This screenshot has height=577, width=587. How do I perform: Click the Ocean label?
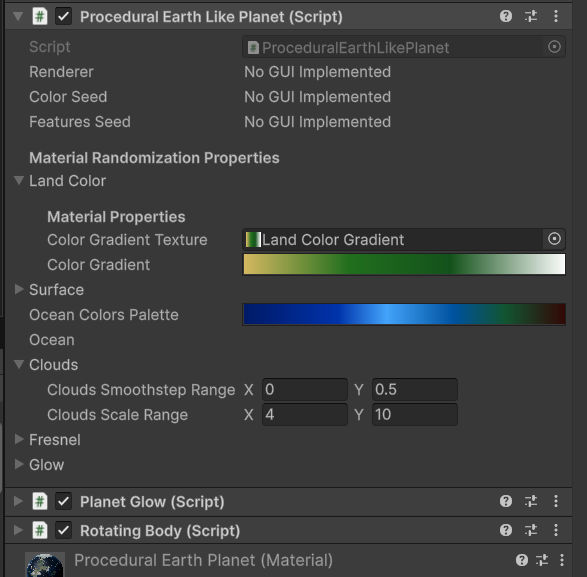(52, 340)
